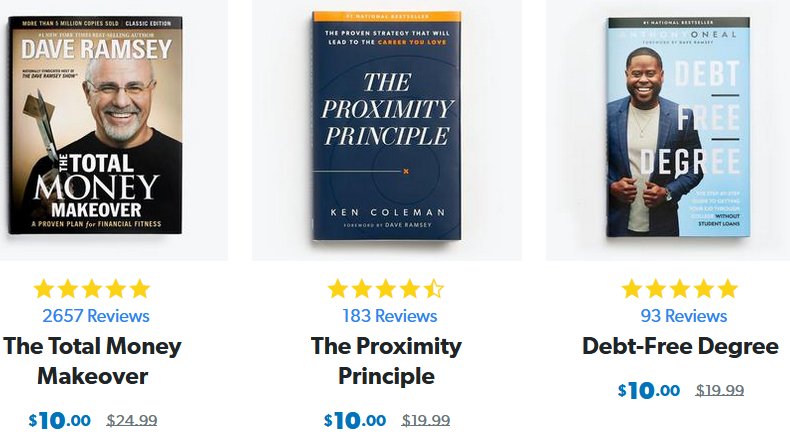
Task: Click the half star on Proximity Principle rating
Action: click(433, 290)
